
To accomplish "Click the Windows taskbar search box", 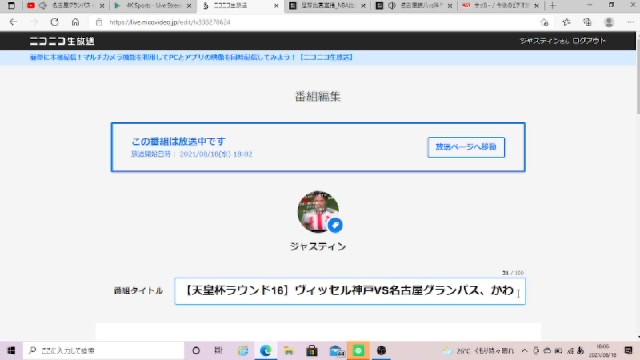I will point(103,350).
